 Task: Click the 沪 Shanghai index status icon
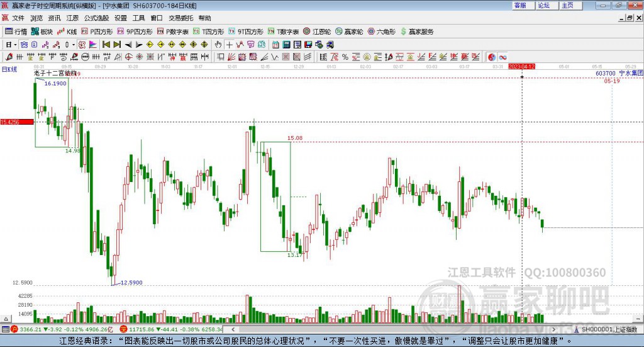coord(14,329)
